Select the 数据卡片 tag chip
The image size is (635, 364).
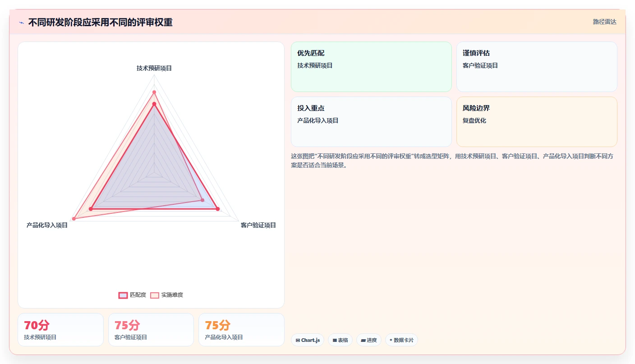tap(401, 340)
